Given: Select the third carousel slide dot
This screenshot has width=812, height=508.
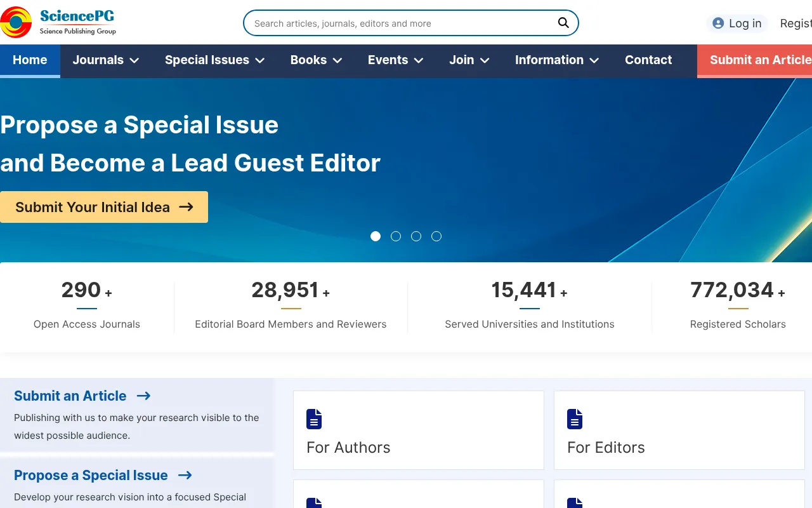Looking at the screenshot, I should pos(416,236).
